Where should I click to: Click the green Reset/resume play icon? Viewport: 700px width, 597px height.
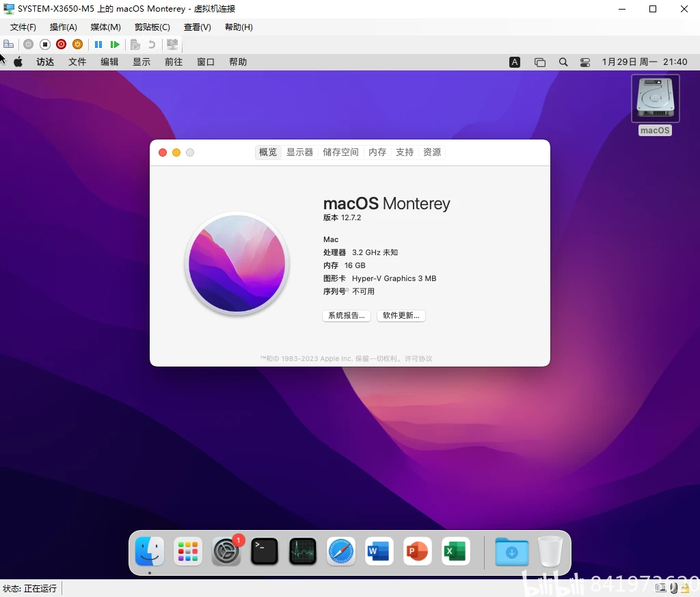115,44
